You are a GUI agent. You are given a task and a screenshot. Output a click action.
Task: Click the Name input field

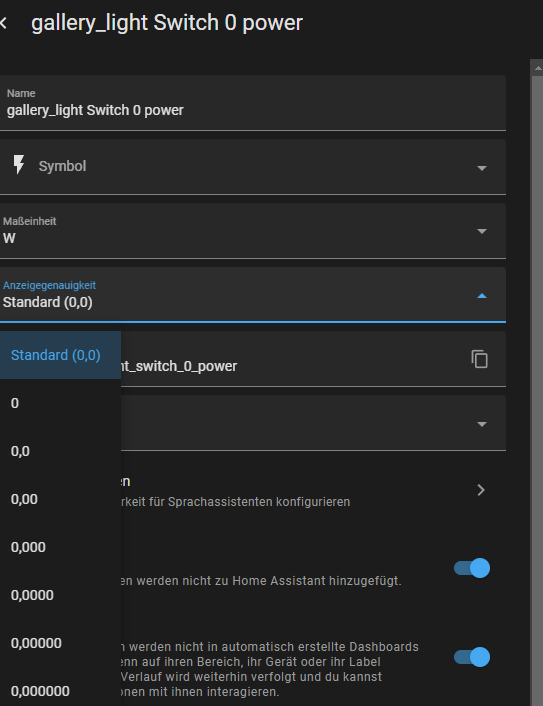[253, 103]
